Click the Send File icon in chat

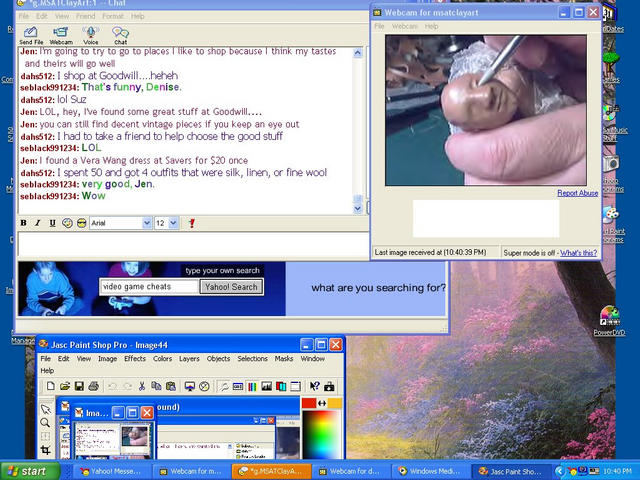31,35
